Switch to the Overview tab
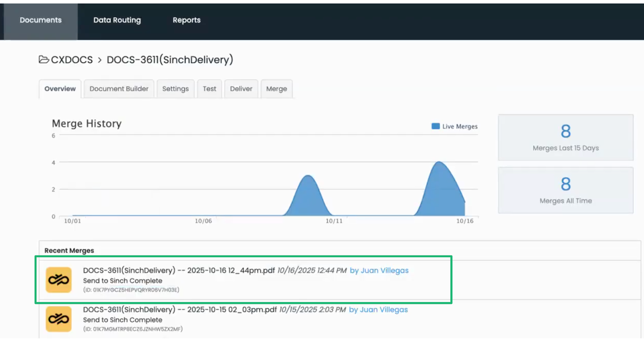644x345 pixels. point(60,89)
